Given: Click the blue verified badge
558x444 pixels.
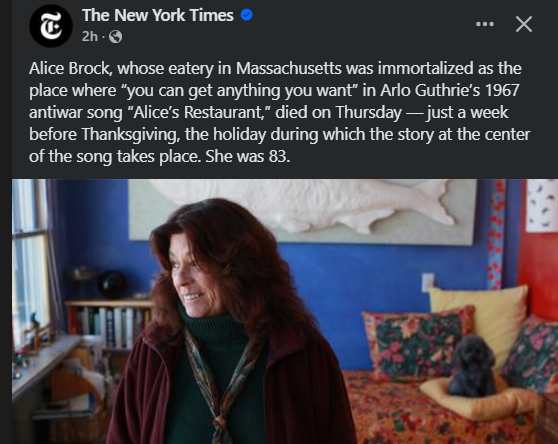Looking at the screenshot, I should pyautogui.click(x=247, y=15).
